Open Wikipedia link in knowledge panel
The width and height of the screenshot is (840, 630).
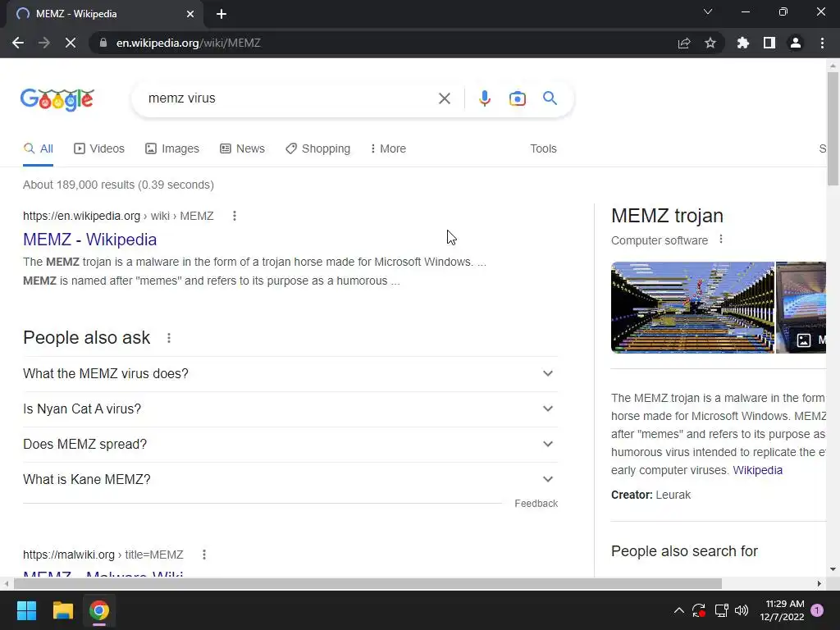757,470
